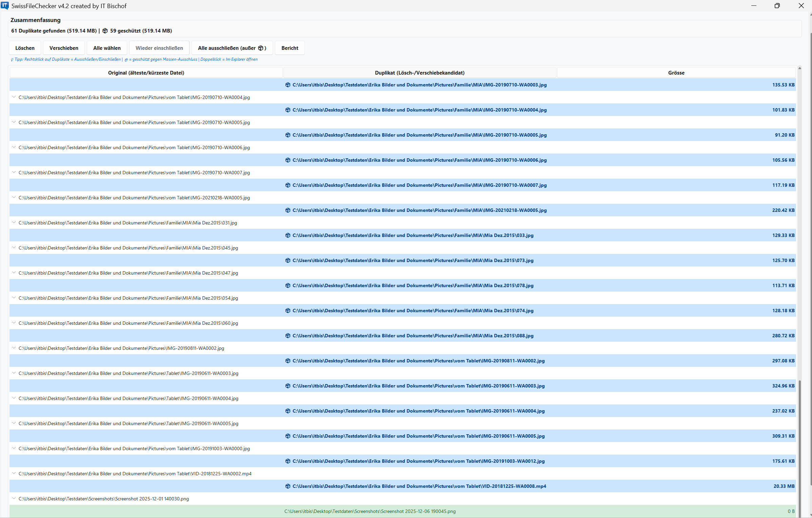Collapse the Screenshot 2025-12-01 140030.png group
812x518 pixels.
pos(14,499)
